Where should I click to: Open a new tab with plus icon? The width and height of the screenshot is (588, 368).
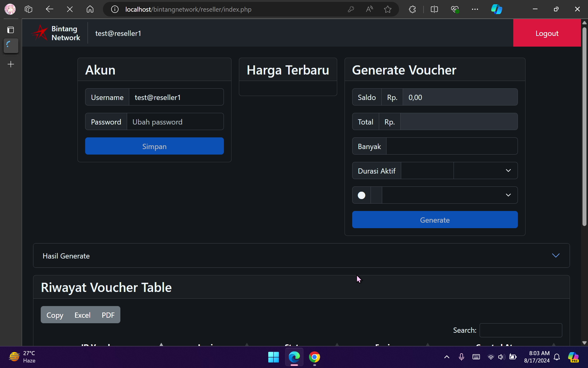[x=11, y=64]
